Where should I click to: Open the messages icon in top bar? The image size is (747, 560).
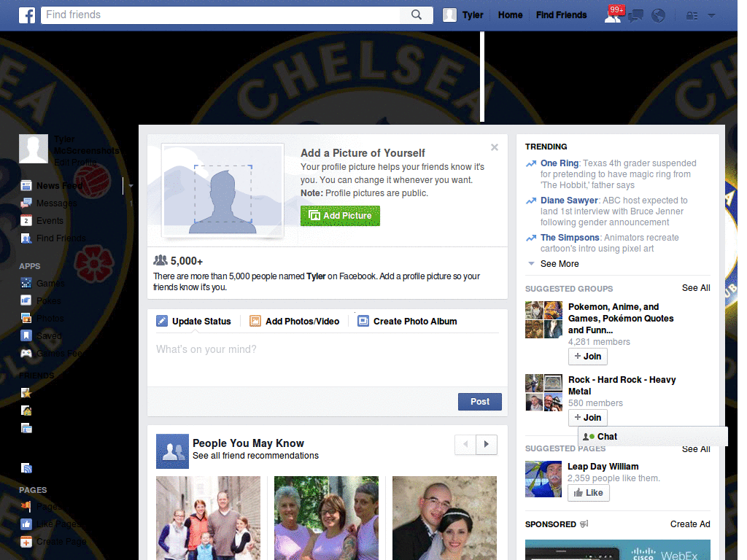click(635, 16)
